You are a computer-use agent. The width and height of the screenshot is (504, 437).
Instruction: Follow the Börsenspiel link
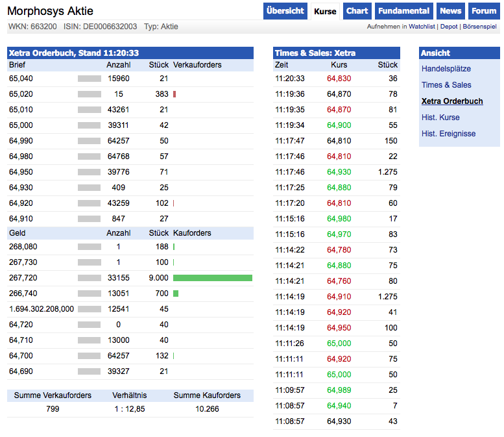[x=479, y=27]
